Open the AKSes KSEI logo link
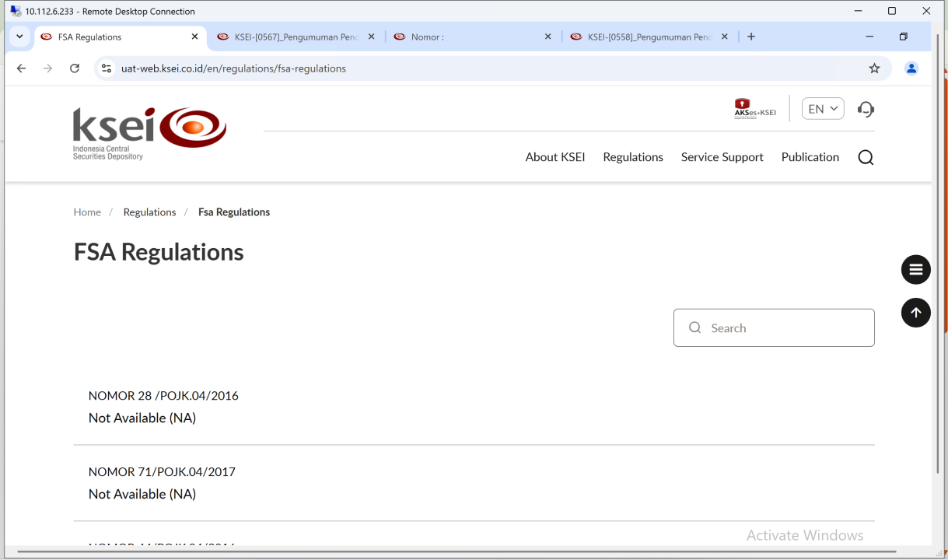948x560 pixels. click(755, 108)
